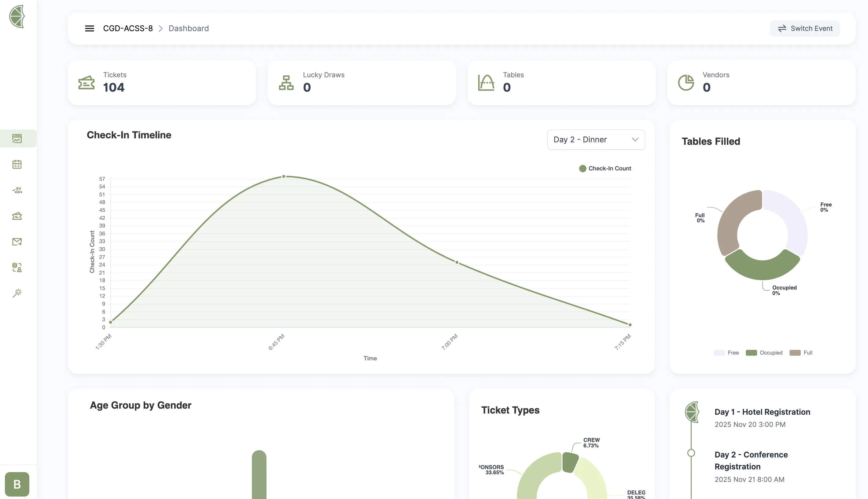Open the Day 2 - Dinner dropdown

point(596,140)
